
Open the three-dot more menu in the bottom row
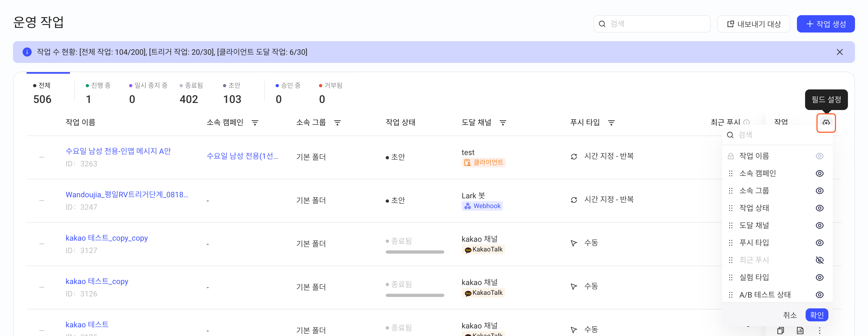[x=820, y=331]
